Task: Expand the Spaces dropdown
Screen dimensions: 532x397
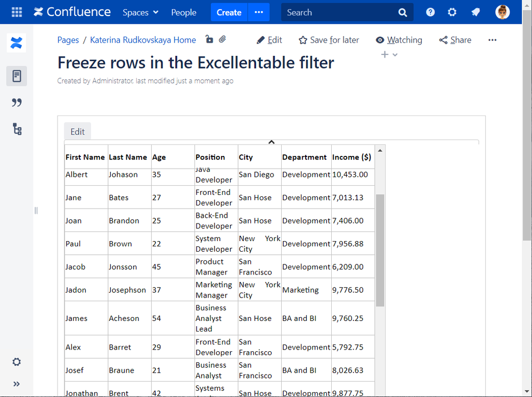Action: click(141, 12)
